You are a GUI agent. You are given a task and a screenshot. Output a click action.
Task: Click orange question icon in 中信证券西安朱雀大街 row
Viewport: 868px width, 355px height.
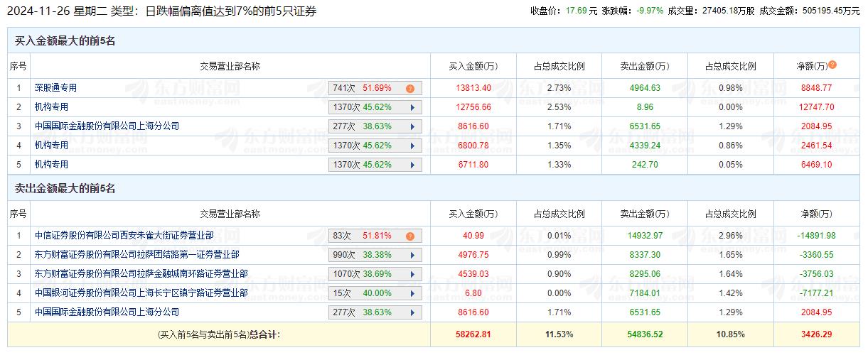coord(410,236)
